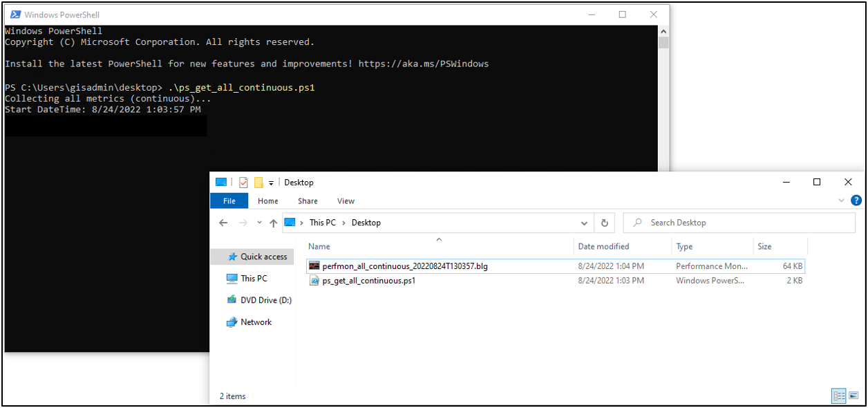Image resolution: width=868 pixels, height=408 pixels.
Task: Expand the ribbon using the chevron
Action: [x=841, y=201]
